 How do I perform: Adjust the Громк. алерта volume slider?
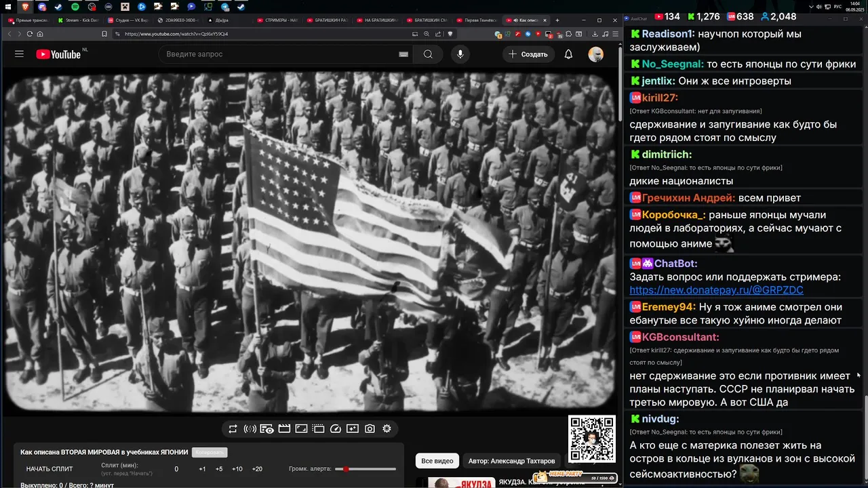click(366, 469)
